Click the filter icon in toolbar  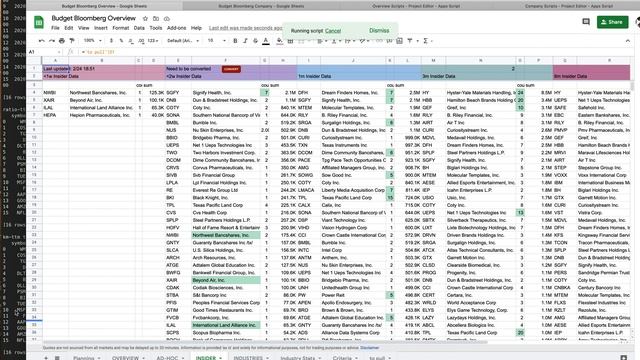[x=409, y=41]
